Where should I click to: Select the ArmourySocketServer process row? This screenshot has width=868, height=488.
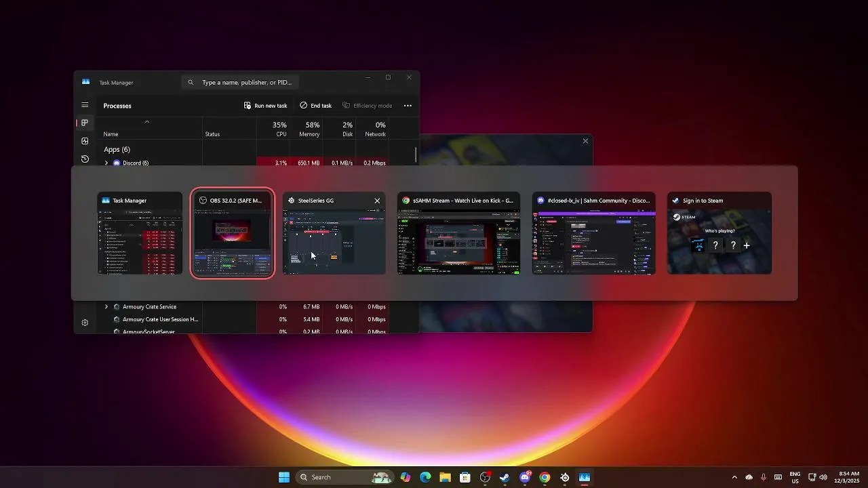coord(244,331)
